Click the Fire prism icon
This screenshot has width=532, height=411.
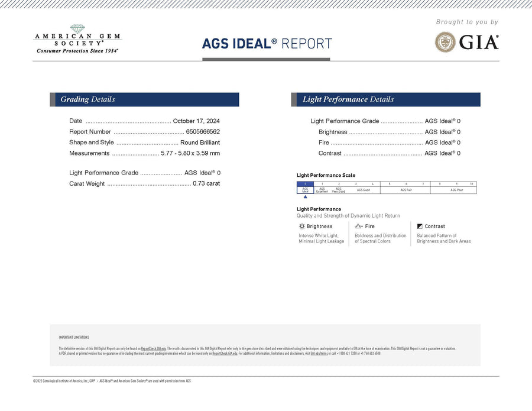click(359, 226)
